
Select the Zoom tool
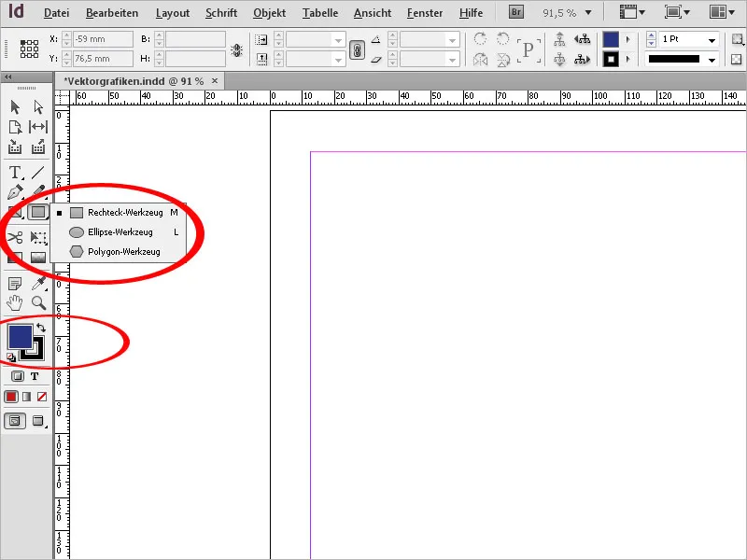[37, 302]
